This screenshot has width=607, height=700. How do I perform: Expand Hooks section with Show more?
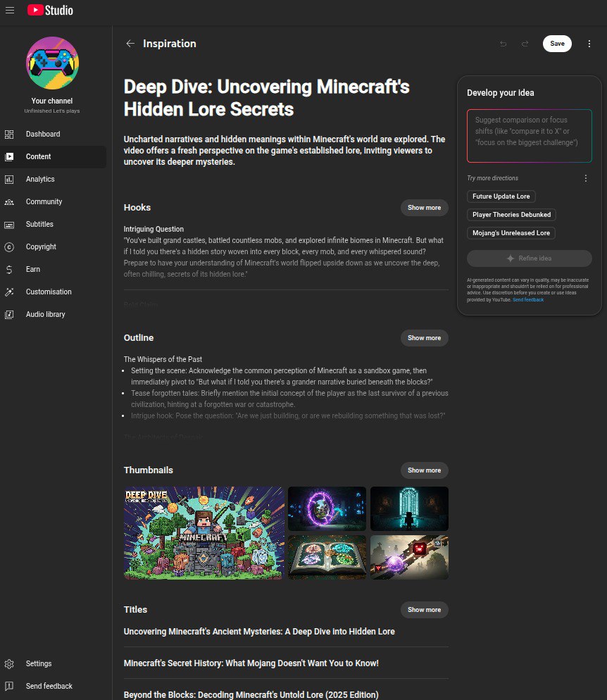pyautogui.click(x=424, y=208)
